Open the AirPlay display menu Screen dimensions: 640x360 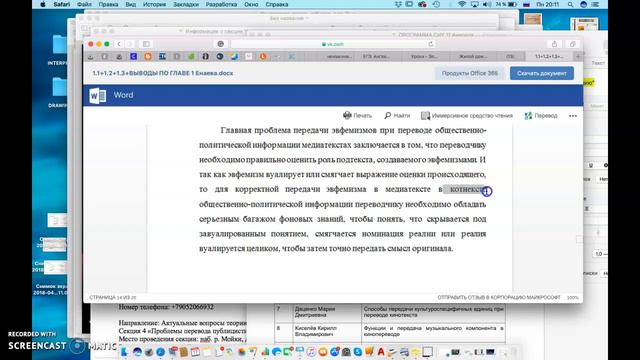tap(474, 4)
